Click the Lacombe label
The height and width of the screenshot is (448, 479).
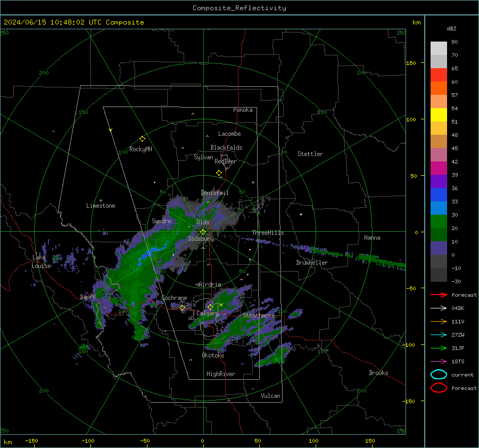[x=229, y=134]
